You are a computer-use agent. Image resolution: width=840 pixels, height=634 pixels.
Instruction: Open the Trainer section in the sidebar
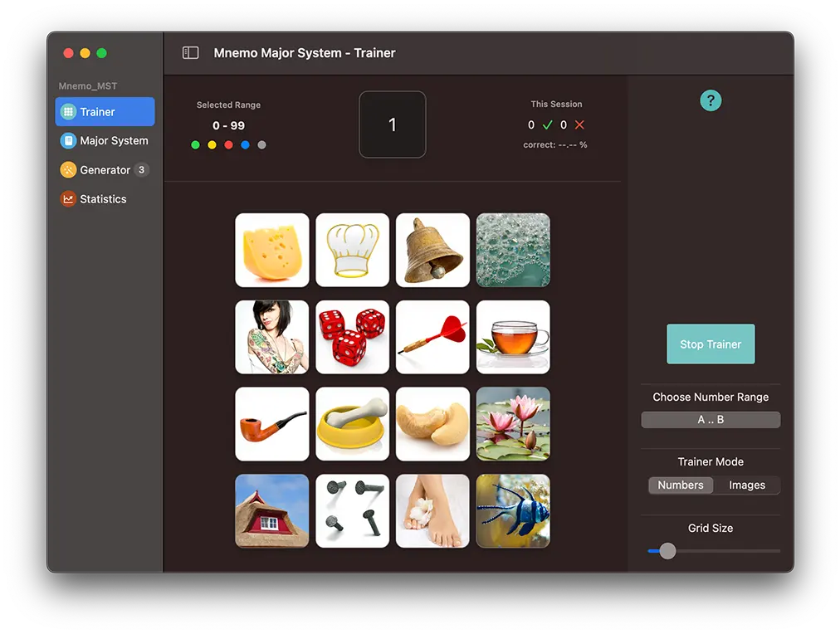105,111
